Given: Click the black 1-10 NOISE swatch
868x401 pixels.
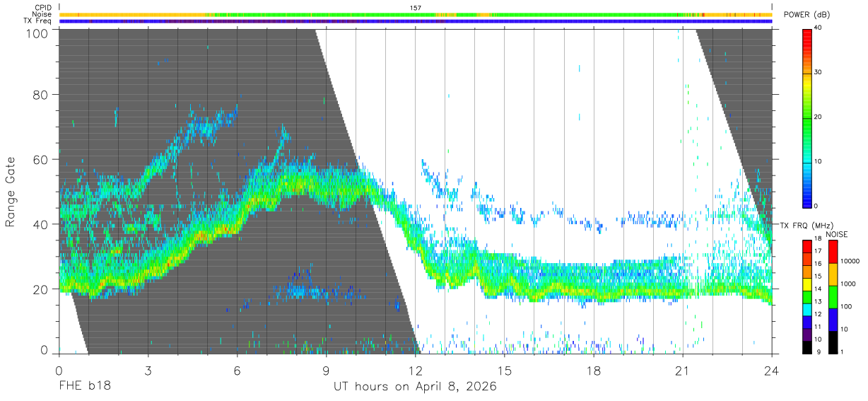Looking at the screenshot, I should click(833, 342).
